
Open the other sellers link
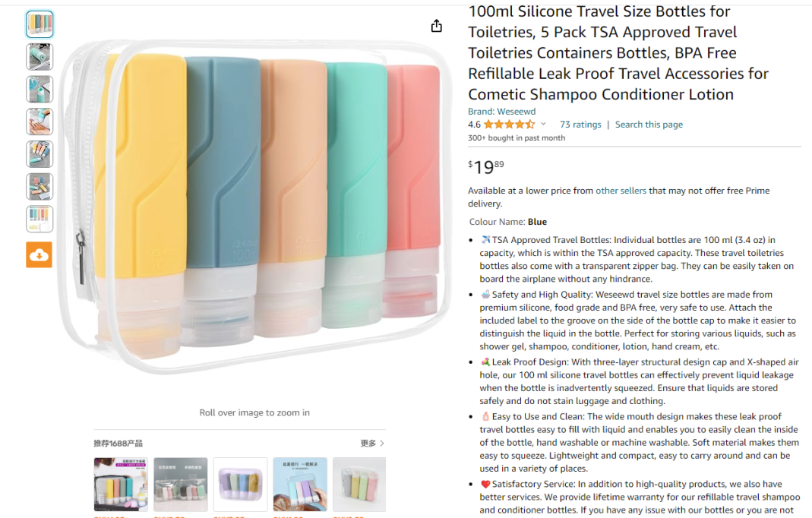(x=621, y=191)
